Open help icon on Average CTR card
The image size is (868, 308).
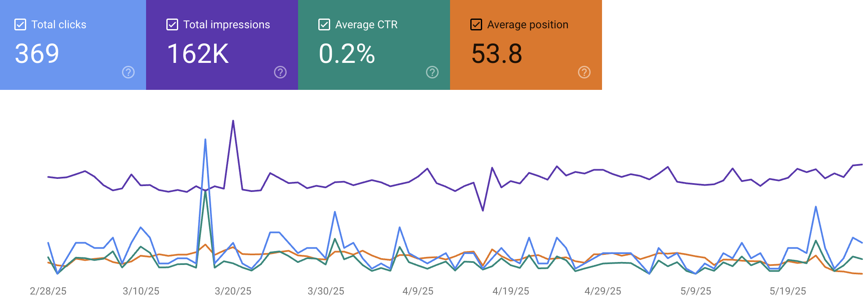[x=432, y=72]
